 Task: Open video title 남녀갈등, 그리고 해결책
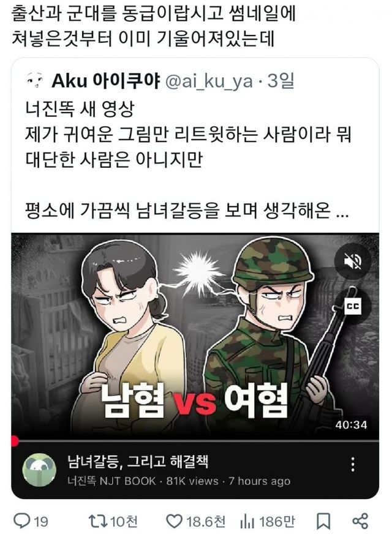pos(138,461)
